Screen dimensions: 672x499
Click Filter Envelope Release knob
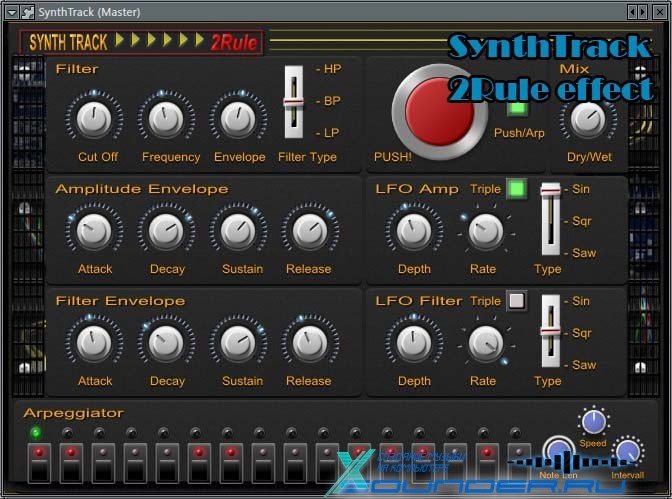[x=310, y=343]
